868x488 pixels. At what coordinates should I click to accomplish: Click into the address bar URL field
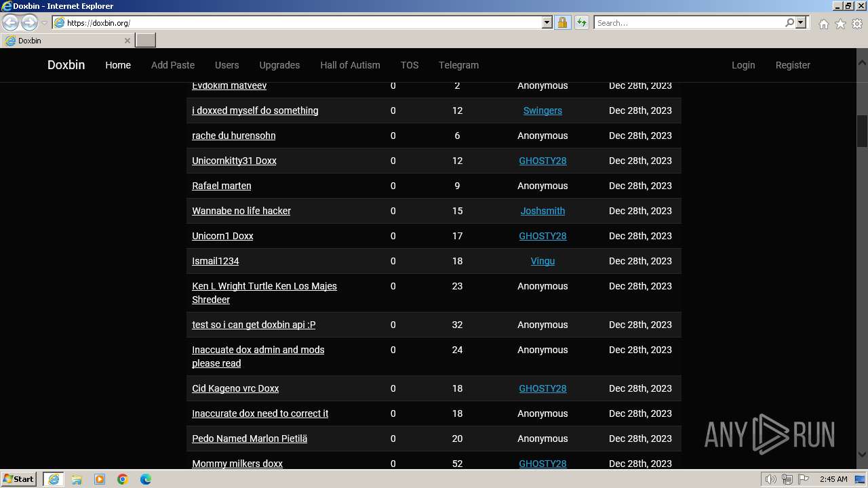(x=303, y=22)
